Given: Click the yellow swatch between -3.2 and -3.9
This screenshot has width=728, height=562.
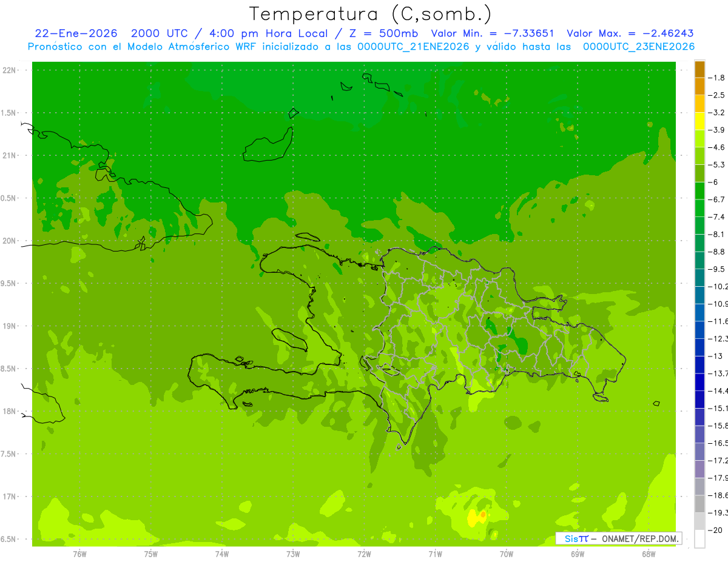Looking at the screenshot, I should tap(700, 121).
